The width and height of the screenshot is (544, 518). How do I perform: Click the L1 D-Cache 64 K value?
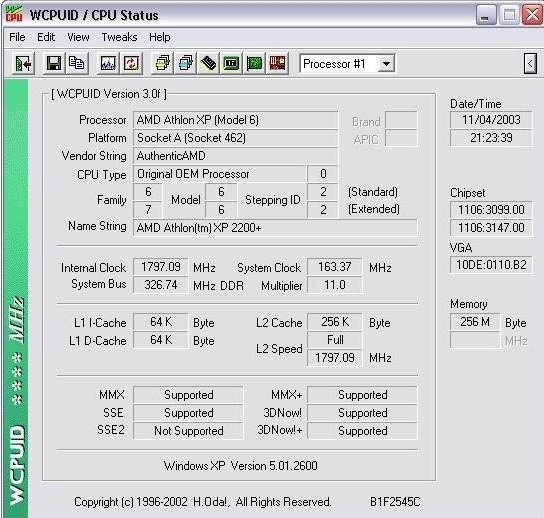[161, 340]
